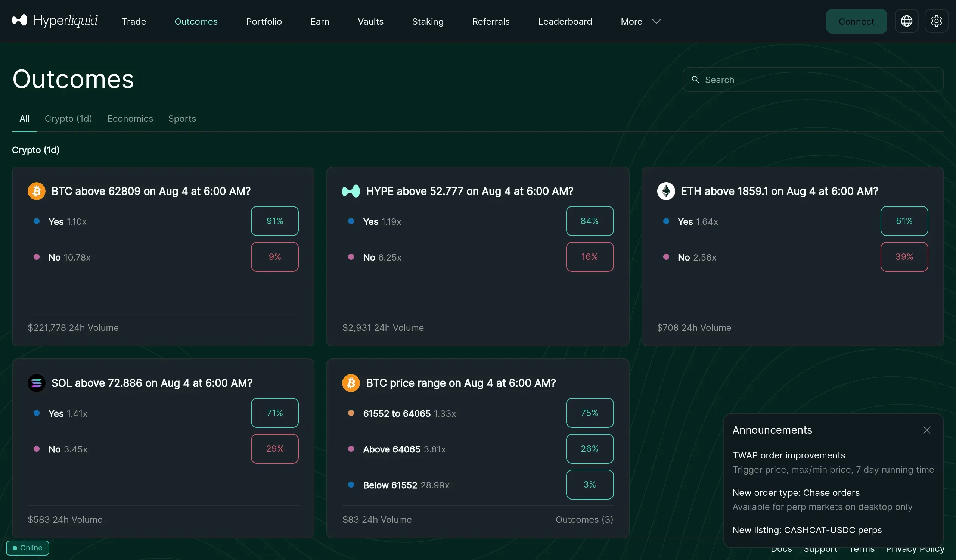Buy No at 39% on ETH market

pyautogui.click(x=904, y=257)
